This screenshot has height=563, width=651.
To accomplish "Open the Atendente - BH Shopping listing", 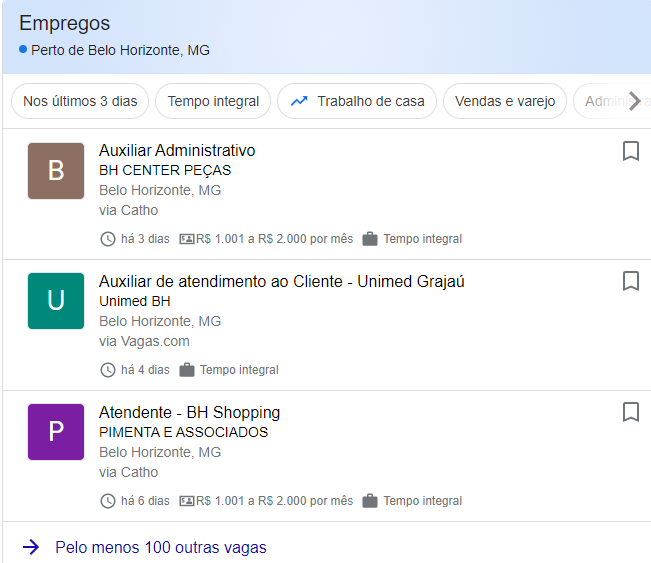I will (189, 412).
